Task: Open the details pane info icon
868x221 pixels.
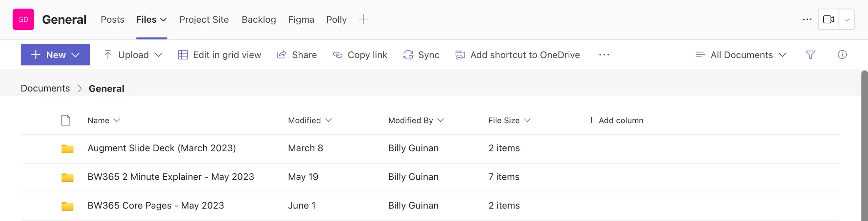Action: tap(842, 55)
